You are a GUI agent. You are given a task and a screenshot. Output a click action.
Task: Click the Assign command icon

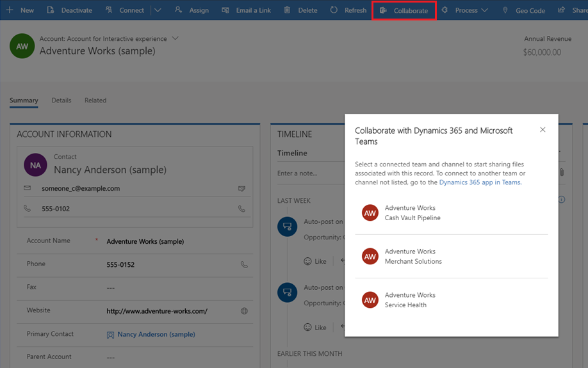coord(179,10)
